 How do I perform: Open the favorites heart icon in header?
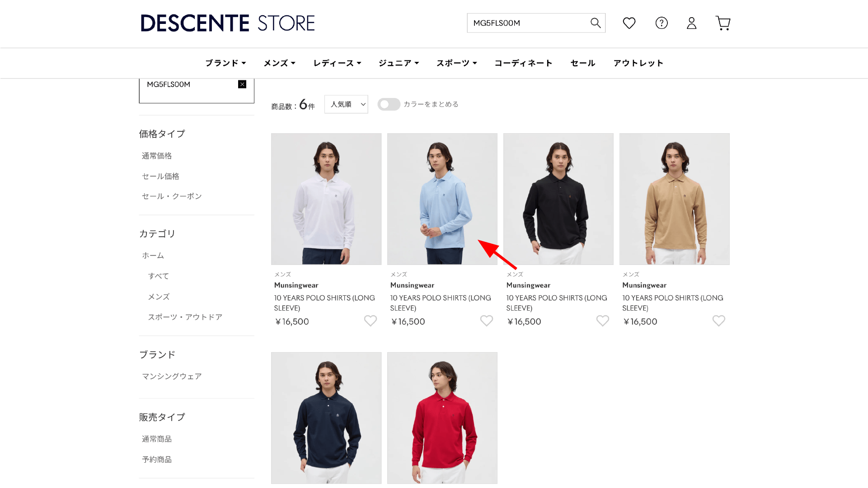point(629,23)
